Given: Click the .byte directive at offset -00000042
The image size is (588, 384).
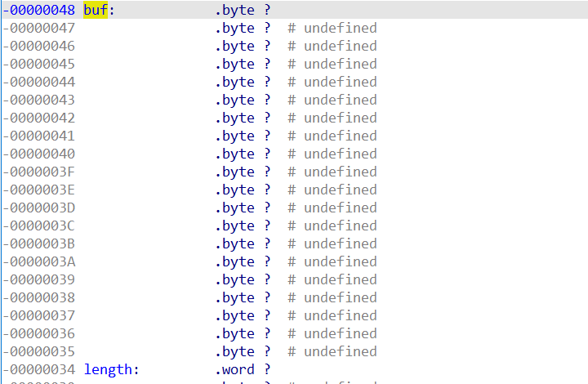Looking at the screenshot, I should 235,118.
